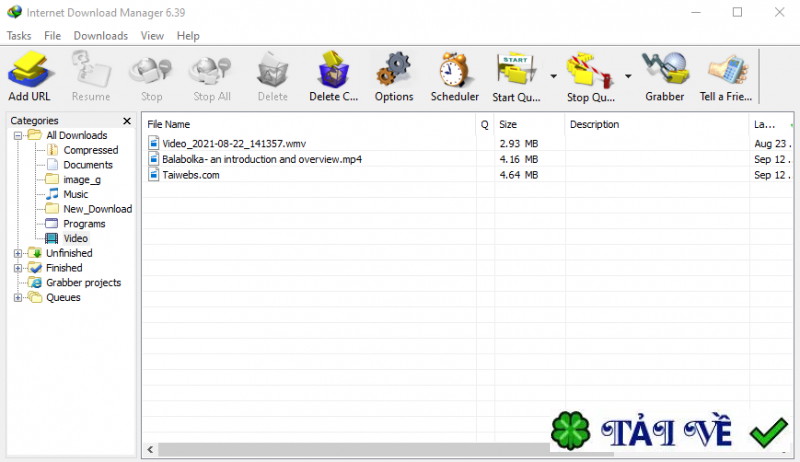Open the Start Queue dropdown arrow
The width and height of the screenshot is (800, 462).
pos(554,76)
